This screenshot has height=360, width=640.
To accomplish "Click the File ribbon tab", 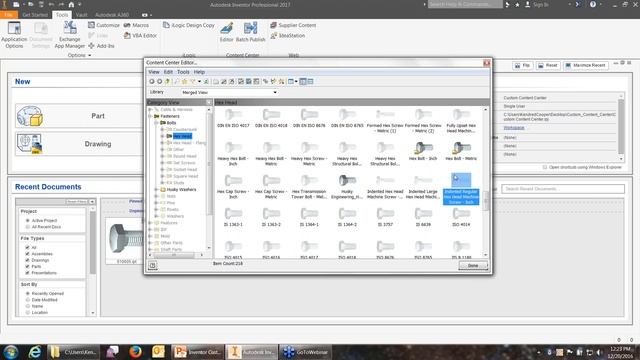I will [x=9, y=15].
